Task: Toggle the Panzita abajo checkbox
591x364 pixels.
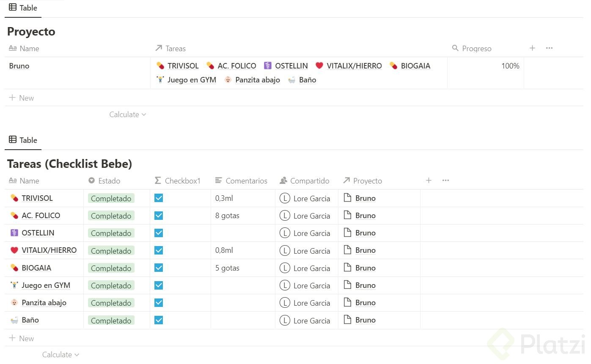Action: (x=159, y=303)
